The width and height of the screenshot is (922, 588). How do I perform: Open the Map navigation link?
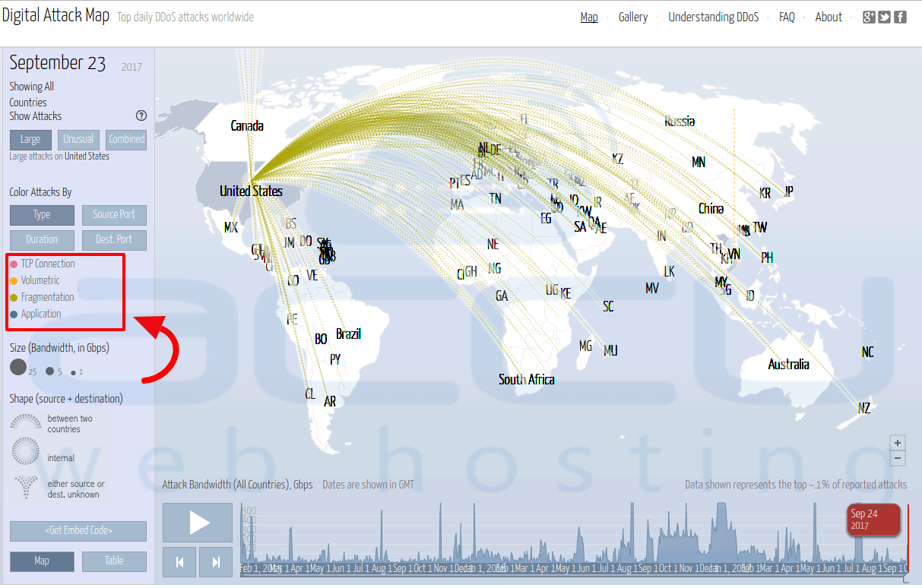[589, 17]
